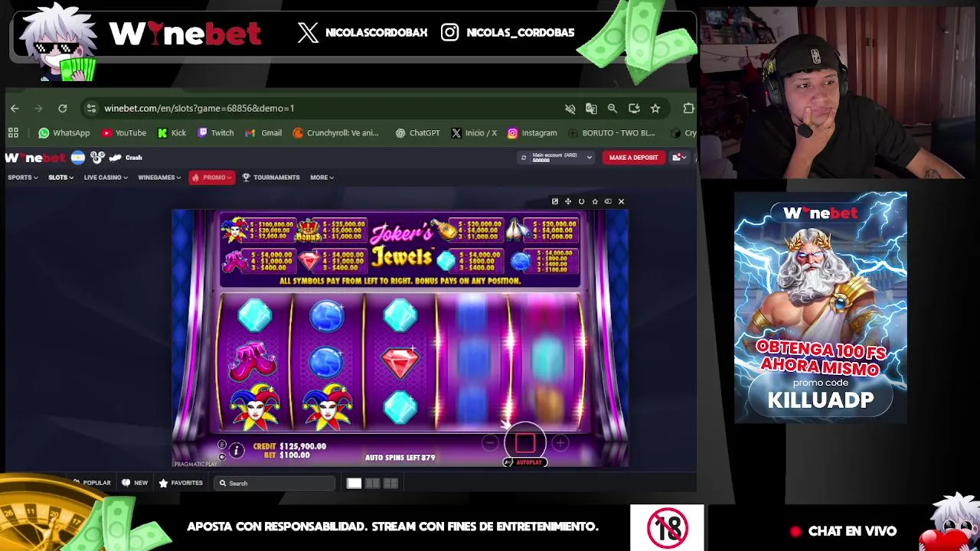
Task: Click the Winebet Zeus promo banner
Action: [821, 308]
